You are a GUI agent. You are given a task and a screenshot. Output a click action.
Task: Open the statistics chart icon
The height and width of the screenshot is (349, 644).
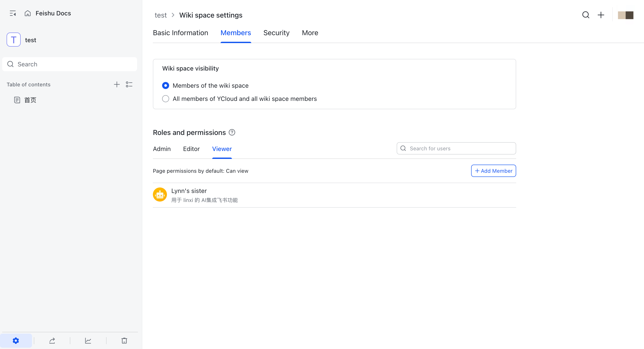point(88,340)
